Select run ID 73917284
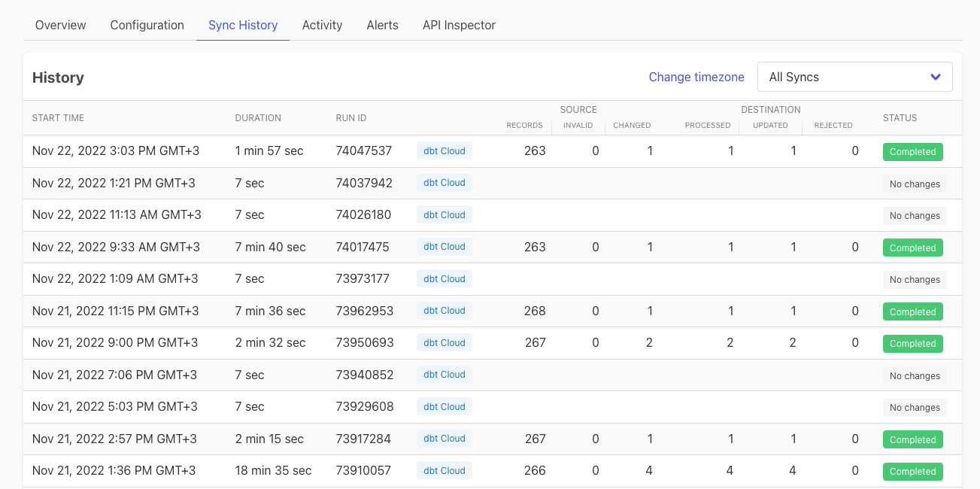Viewport: 980px width, 489px height. click(363, 439)
